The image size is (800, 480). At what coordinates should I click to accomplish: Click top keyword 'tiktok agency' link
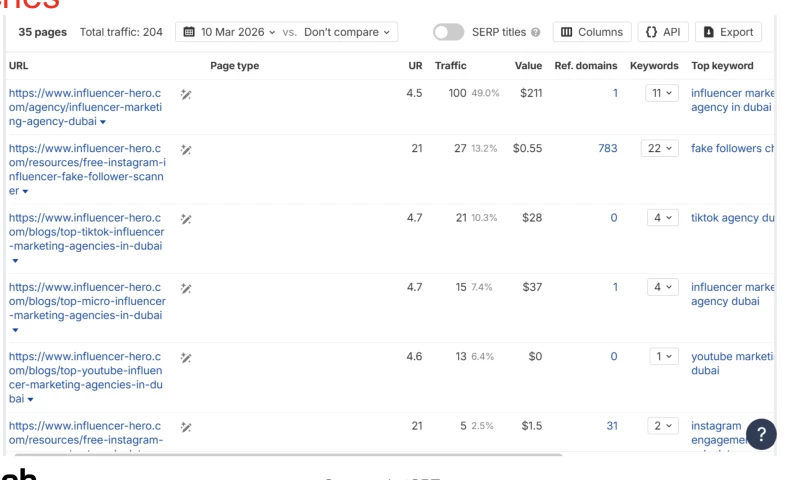point(732,218)
